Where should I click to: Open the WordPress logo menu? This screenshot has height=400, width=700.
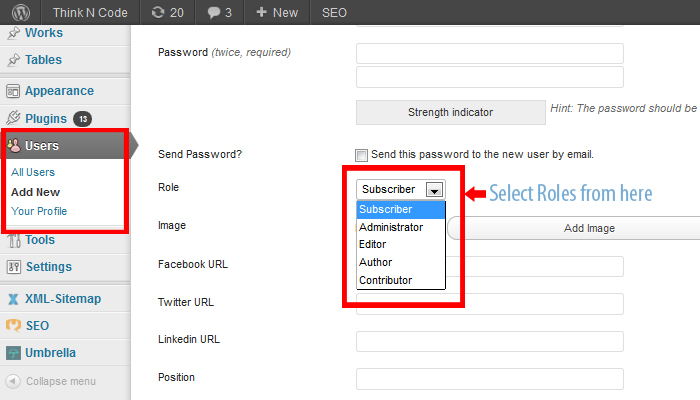point(21,12)
